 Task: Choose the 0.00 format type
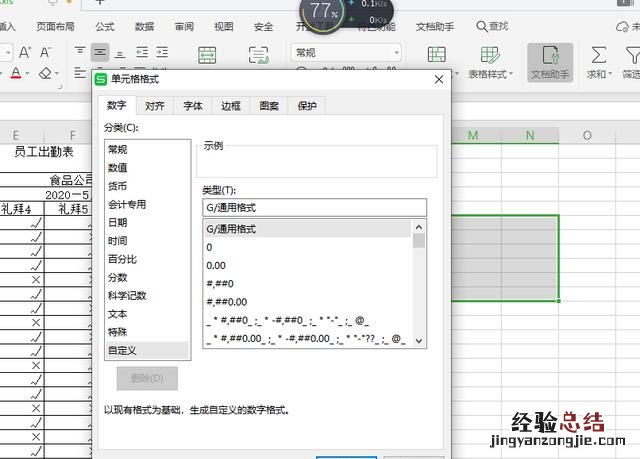tap(215, 265)
